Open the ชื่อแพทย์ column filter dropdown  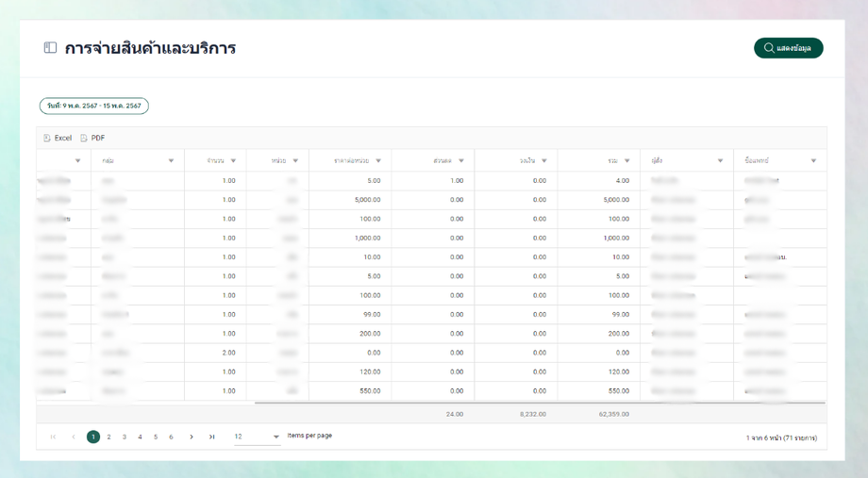[813, 160]
